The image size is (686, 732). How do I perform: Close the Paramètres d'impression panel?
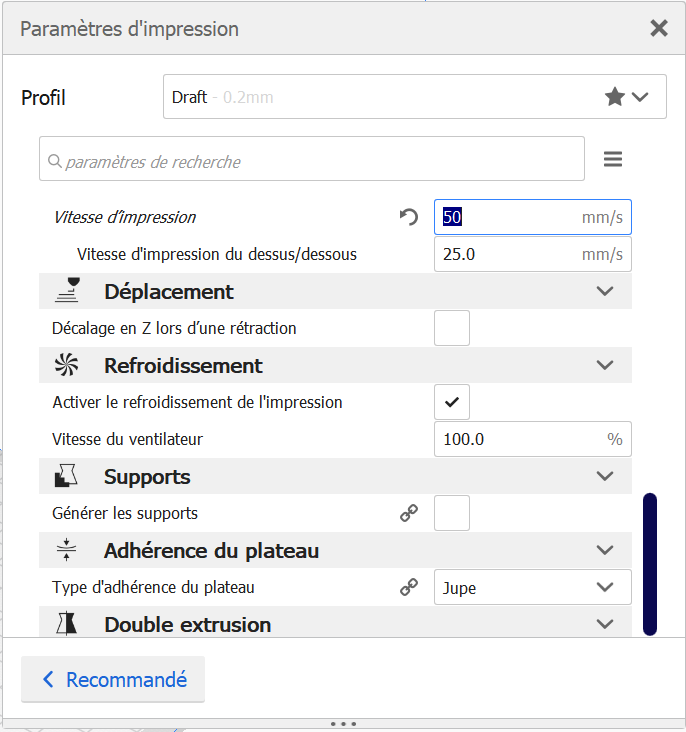coord(659,28)
